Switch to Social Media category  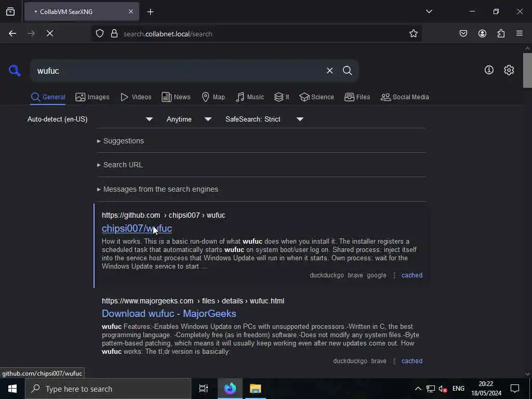(405, 97)
